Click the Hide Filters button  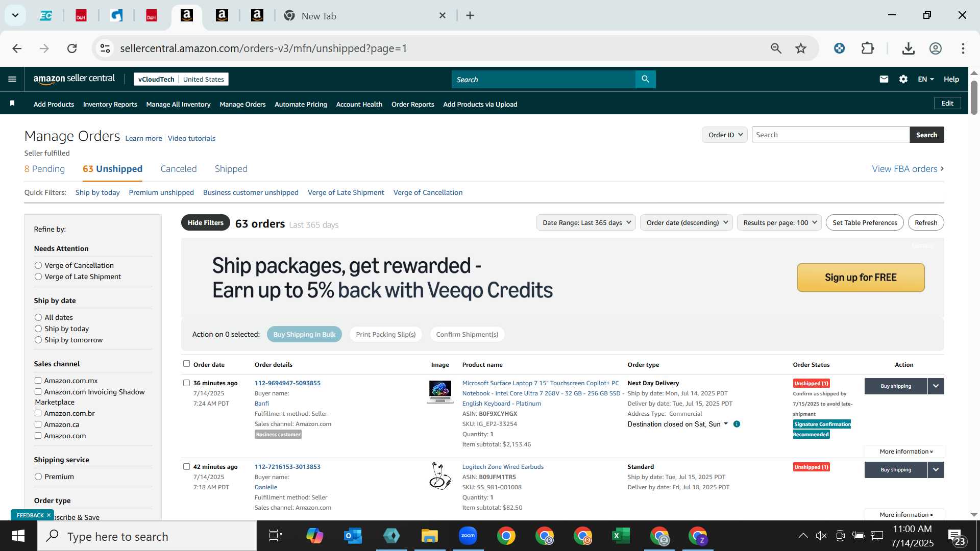tap(205, 222)
